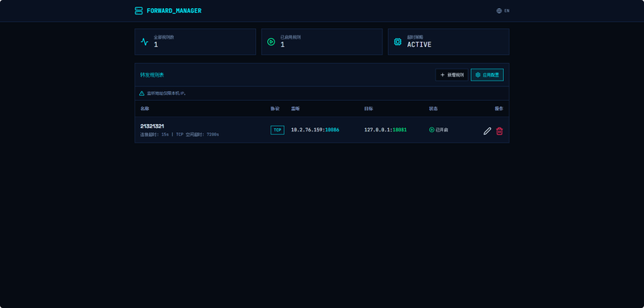
Task: Click the 状态 column header
Action: click(433, 109)
